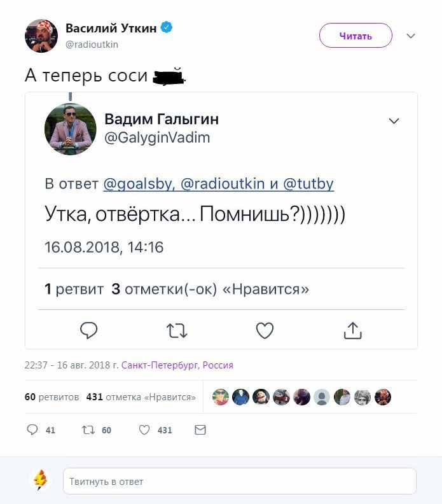The image size is (442, 504).
Task: Retweet the main tweet via arrows icon
Action: click(x=88, y=430)
